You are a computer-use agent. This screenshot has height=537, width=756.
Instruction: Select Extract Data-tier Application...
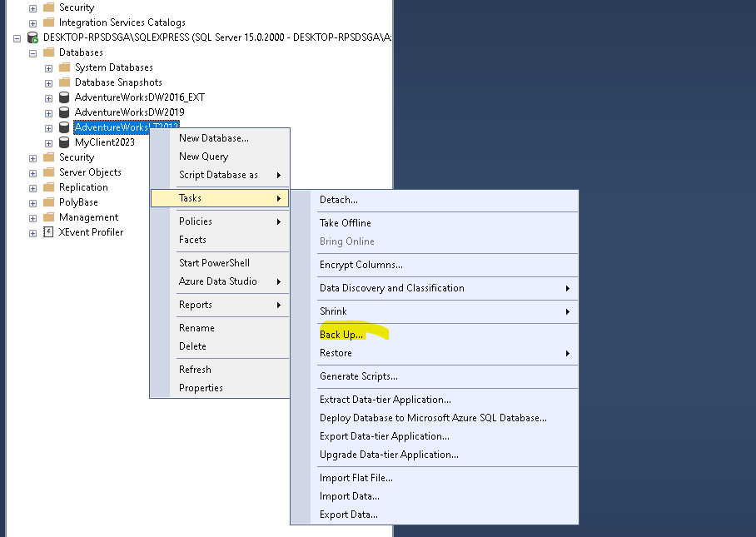435,400
